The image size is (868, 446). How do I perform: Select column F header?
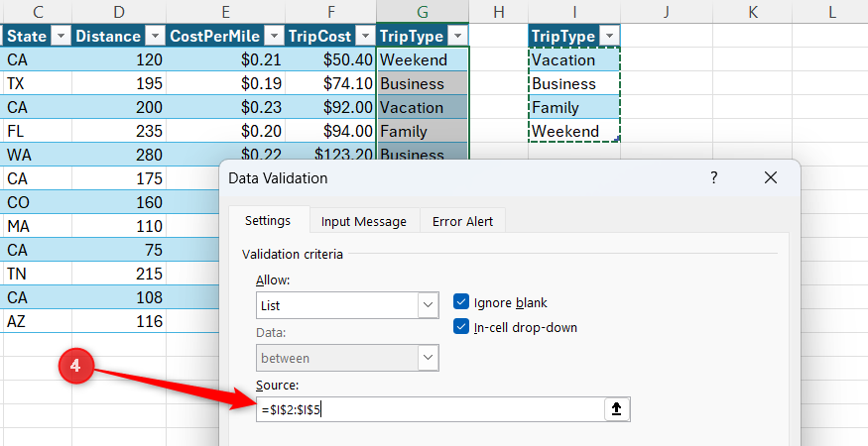(330, 12)
